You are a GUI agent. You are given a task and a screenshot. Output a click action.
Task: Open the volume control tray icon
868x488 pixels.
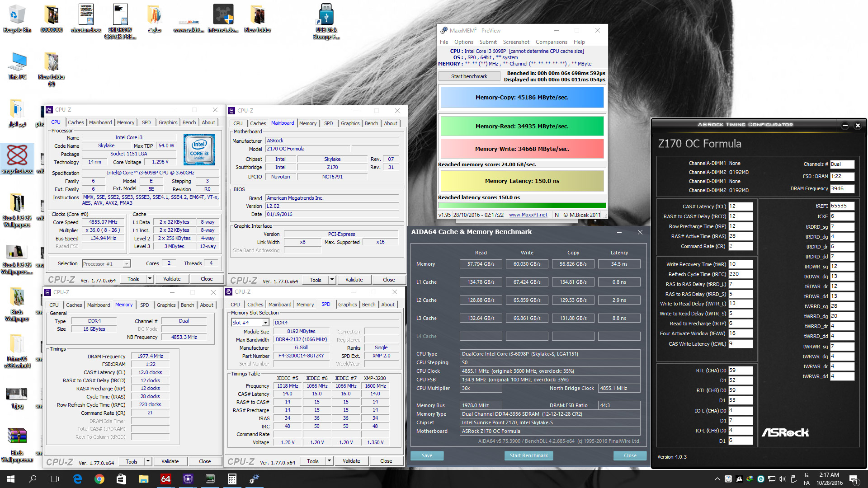(783, 479)
